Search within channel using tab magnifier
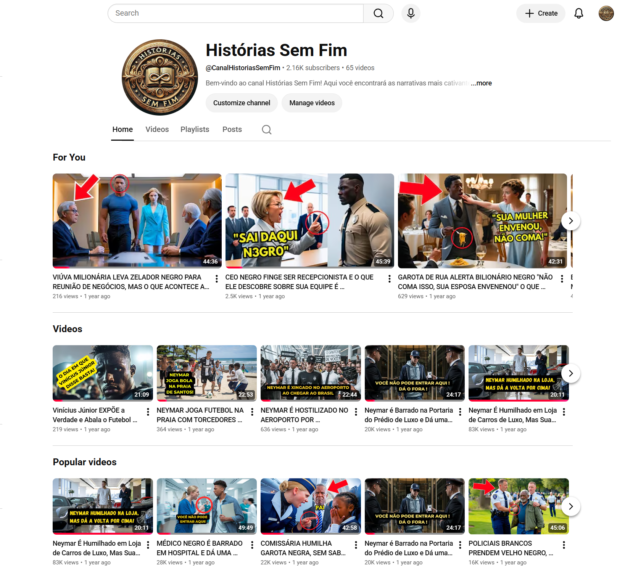 [267, 130]
